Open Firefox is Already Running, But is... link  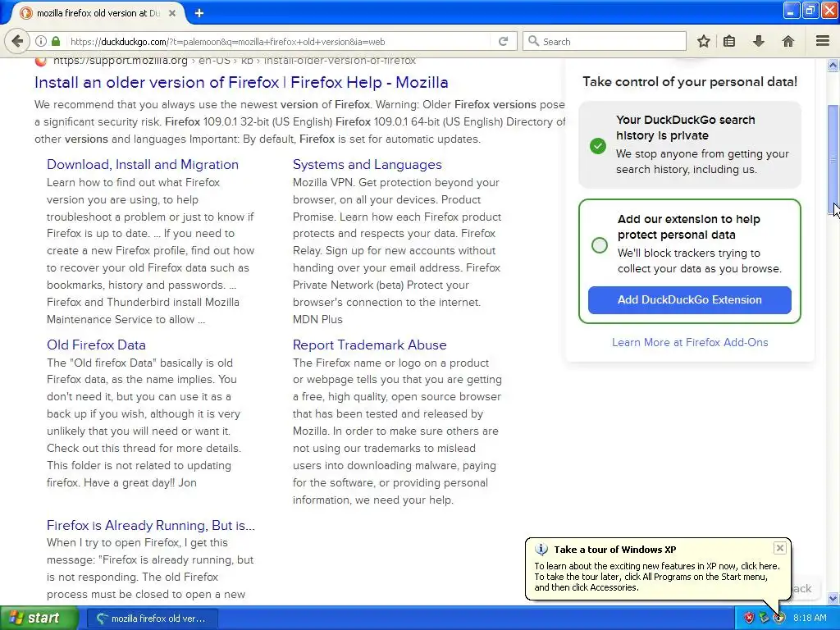tap(151, 525)
